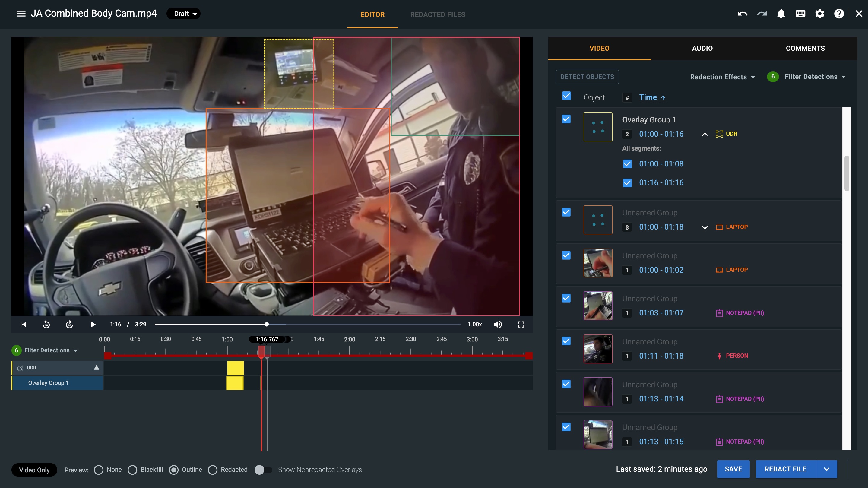Viewport: 868px width, 488px height.
Task: Click the undo arrow icon
Action: coord(742,14)
